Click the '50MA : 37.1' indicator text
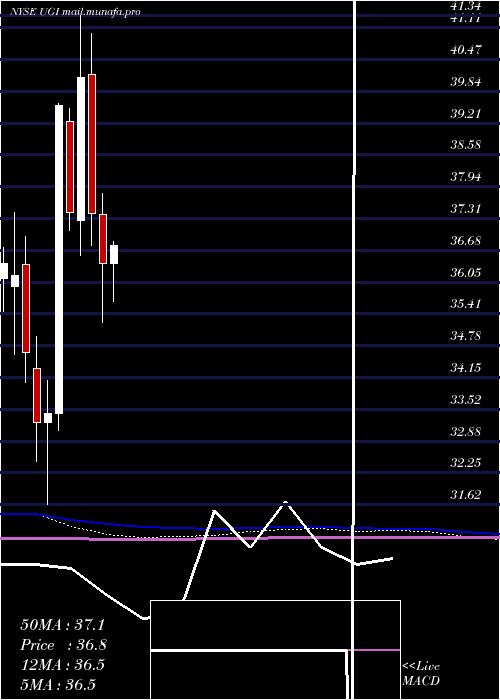500x700 pixels. point(63,625)
